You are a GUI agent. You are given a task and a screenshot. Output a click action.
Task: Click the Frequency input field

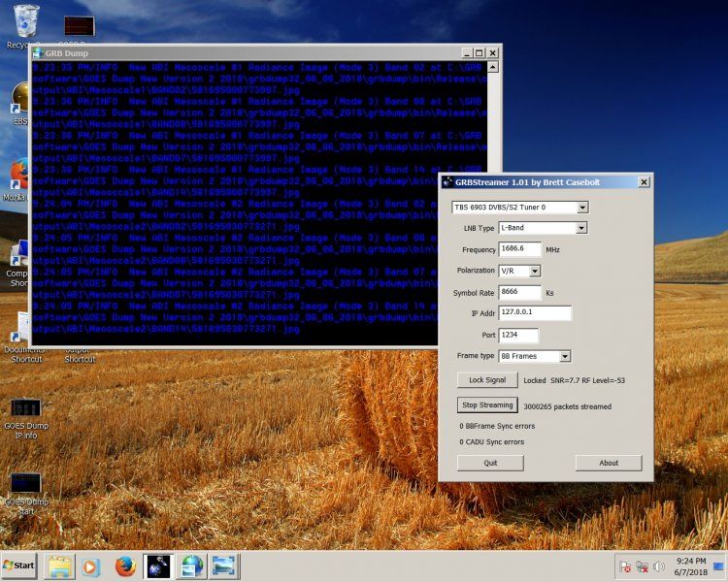(519, 249)
